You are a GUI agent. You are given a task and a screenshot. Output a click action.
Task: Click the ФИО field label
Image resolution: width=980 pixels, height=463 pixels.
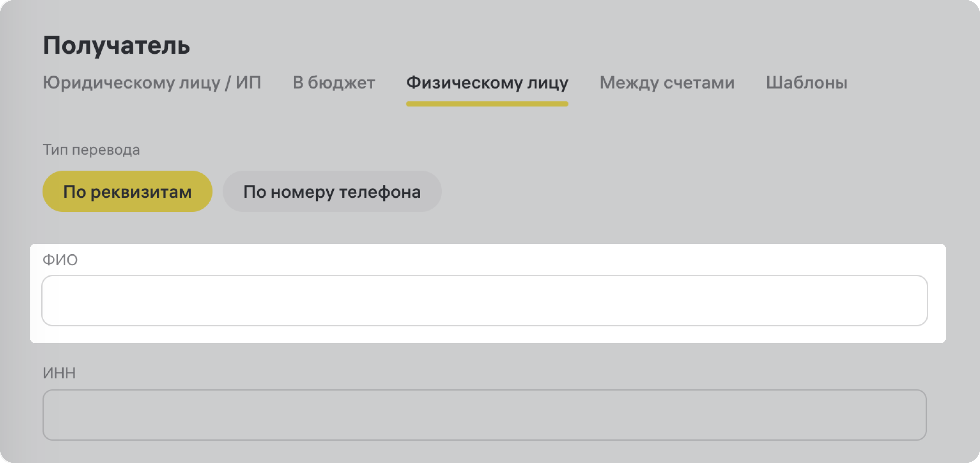(60, 260)
